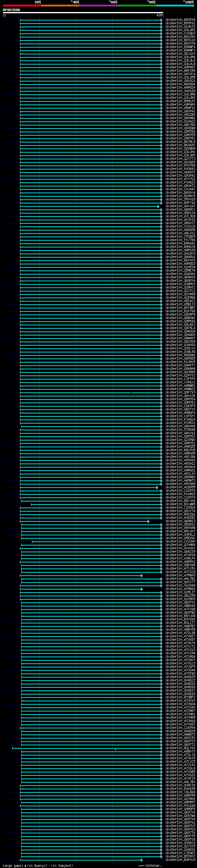Click the extended alignment bar for UniRef100_B2LXV1
Image resolution: width=197 pixels, height=868 pixels.
(x=87, y=748)
